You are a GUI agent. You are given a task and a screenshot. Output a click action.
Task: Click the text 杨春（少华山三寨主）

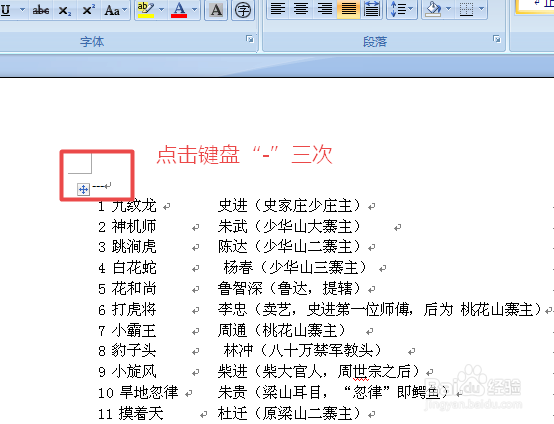coord(295,267)
